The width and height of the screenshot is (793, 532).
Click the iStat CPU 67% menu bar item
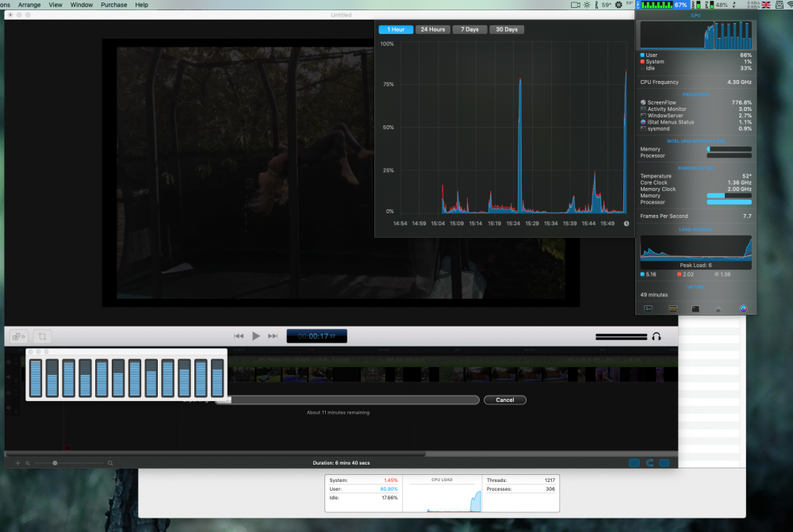(662, 5)
